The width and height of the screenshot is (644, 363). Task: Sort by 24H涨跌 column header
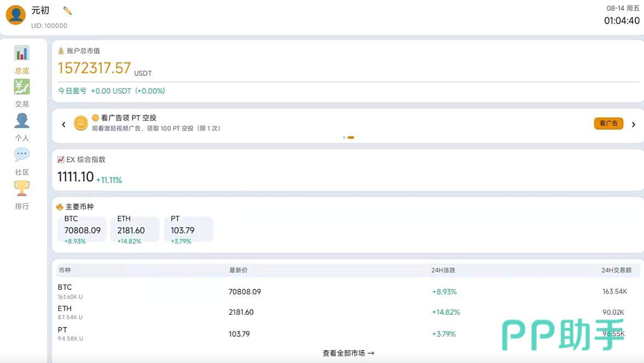443,270
